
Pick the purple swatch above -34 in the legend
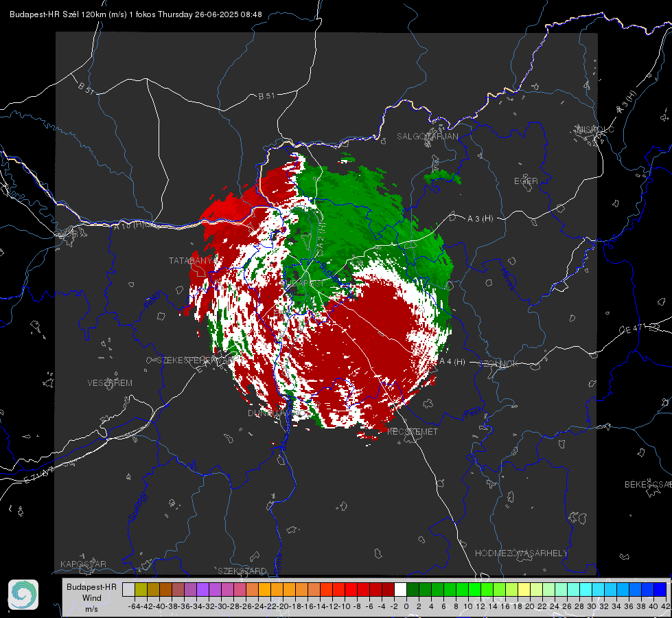[x=202, y=589]
